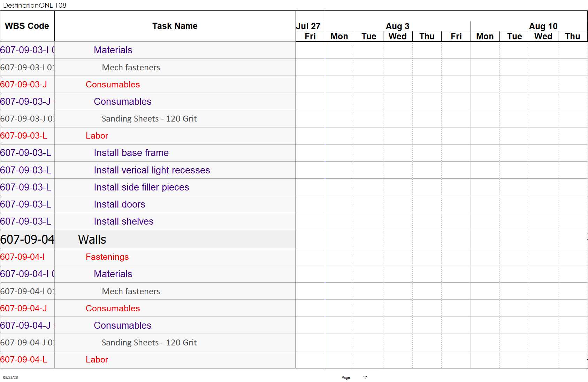588x382 pixels.
Task: Select the Materials task under 607-09-04-I
Action: (175, 274)
